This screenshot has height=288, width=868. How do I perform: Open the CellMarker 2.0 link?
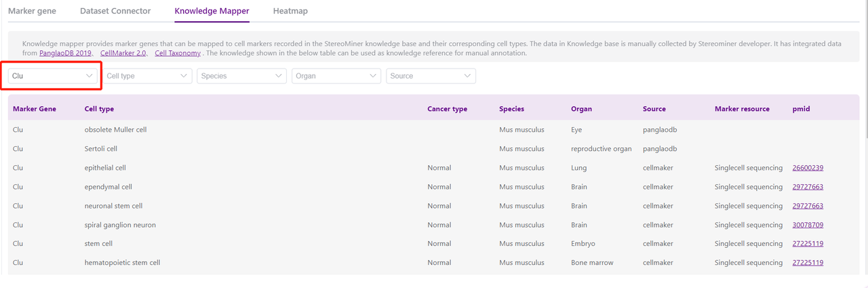123,53
